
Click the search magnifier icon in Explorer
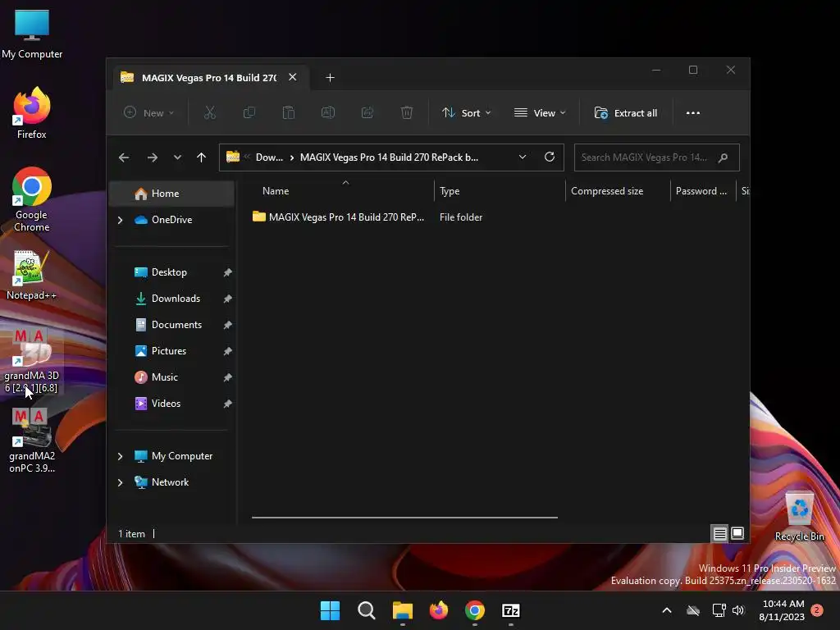click(x=724, y=157)
